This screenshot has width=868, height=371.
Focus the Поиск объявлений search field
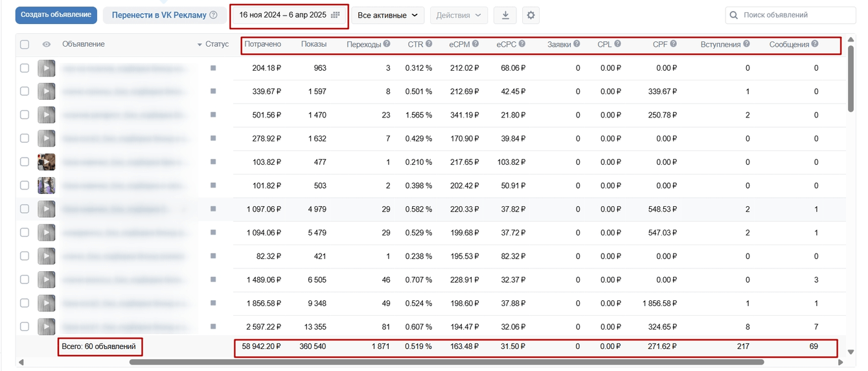[790, 15]
